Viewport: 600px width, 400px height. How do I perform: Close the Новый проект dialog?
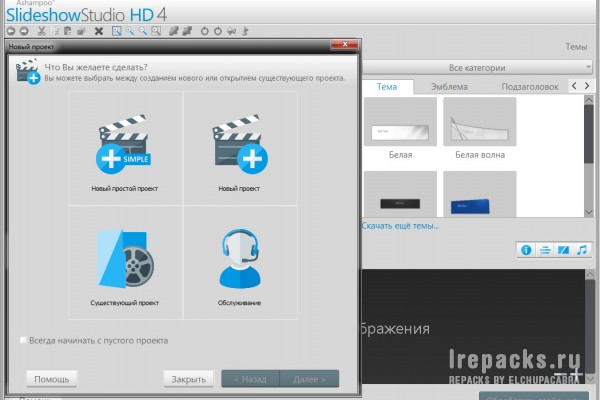point(344,44)
